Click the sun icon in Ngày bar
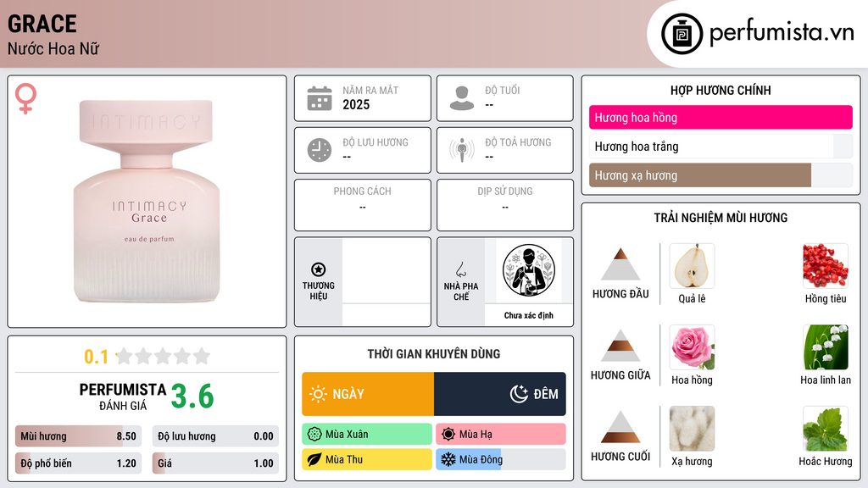The width and height of the screenshot is (868, 488). [319, 394]
